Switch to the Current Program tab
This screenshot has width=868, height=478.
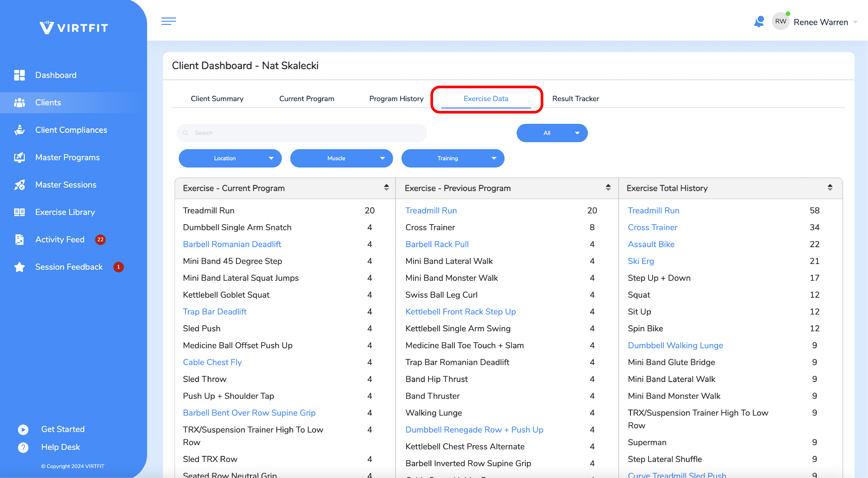tap(307, 99)
